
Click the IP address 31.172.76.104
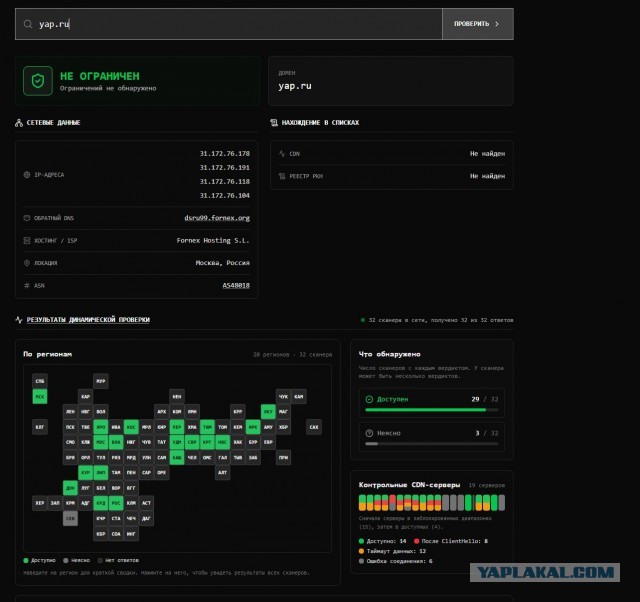225,195
